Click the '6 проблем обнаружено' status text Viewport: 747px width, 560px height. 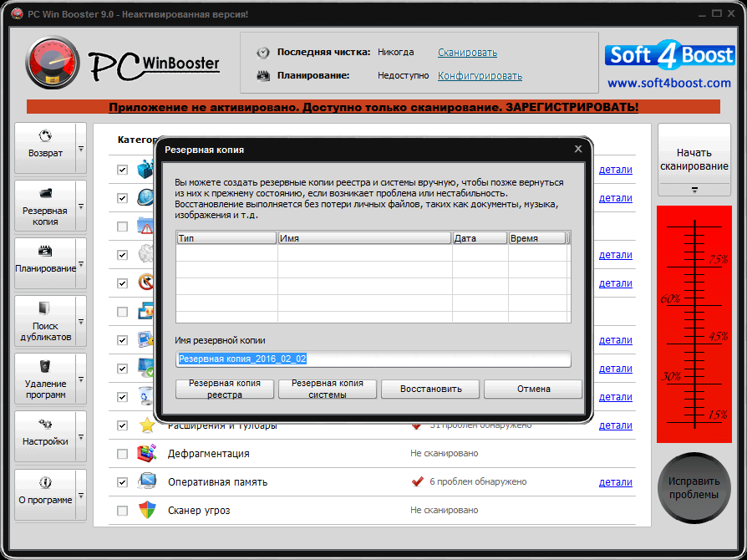click(478, 481)
